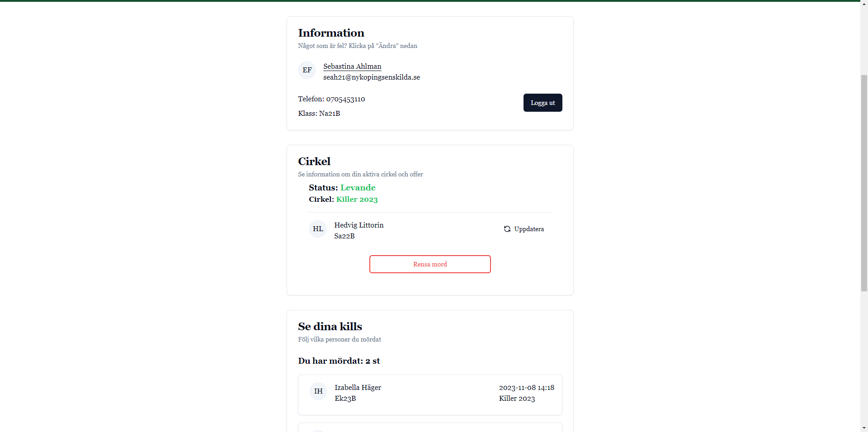Click the scrollbar down arrow
This screenshot has width=868, height=432.
[864, 428]
